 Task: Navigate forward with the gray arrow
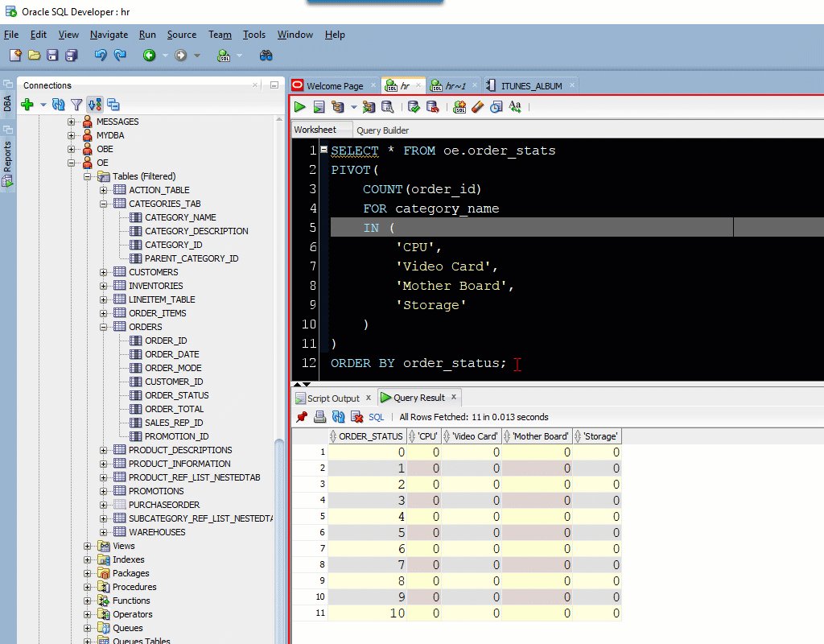pos(181,56)
